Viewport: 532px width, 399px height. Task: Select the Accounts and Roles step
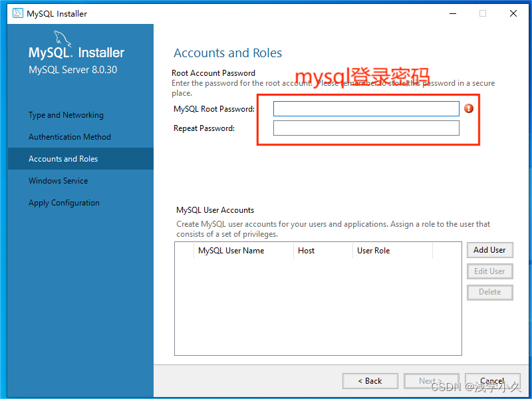(x=80, y=158)
